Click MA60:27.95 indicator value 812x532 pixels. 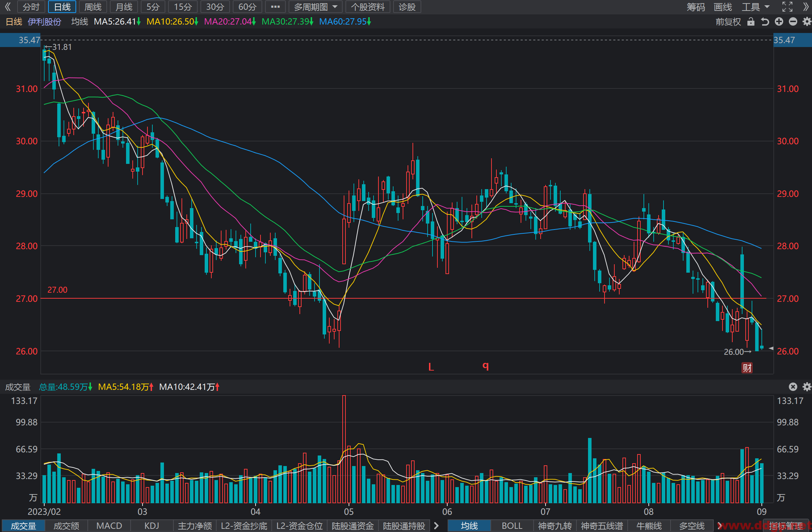click(345, 22)
